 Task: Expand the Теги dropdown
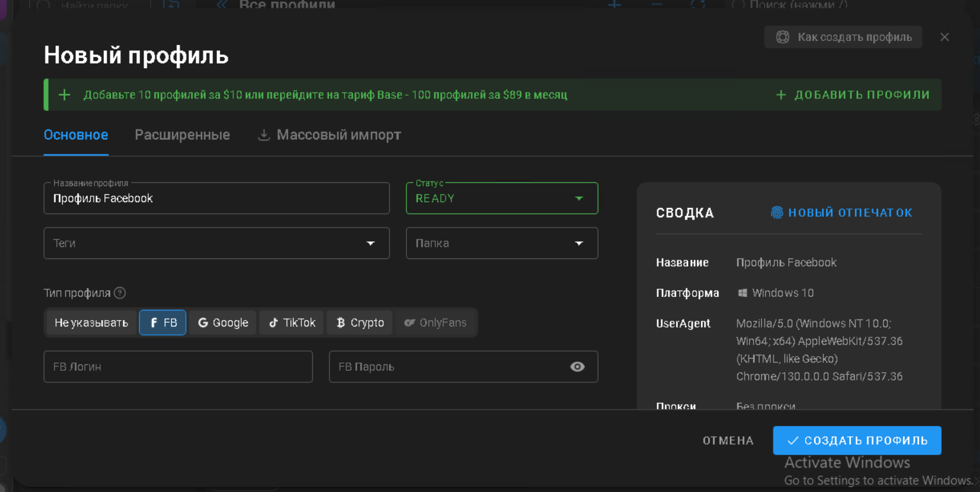217,243
